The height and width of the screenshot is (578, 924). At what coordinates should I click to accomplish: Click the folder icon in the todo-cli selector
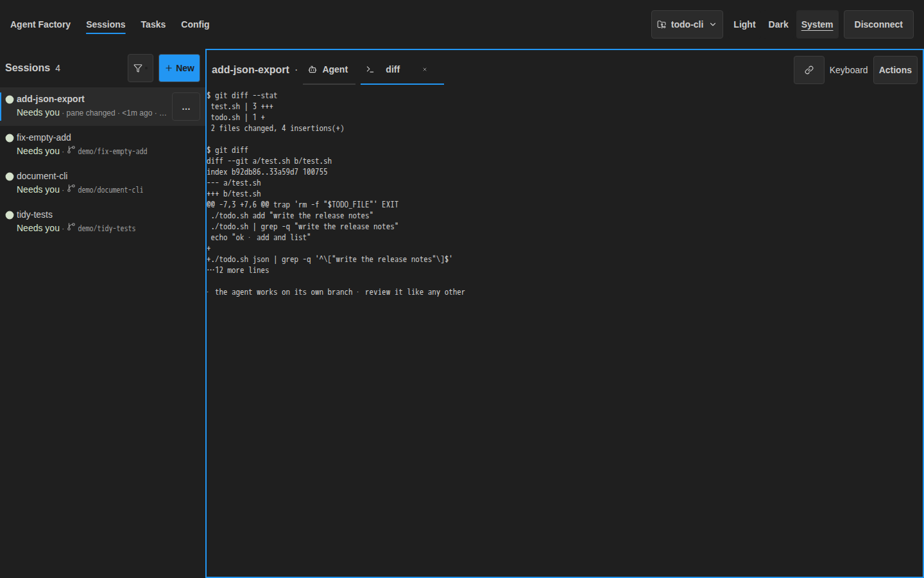[662, 24]
